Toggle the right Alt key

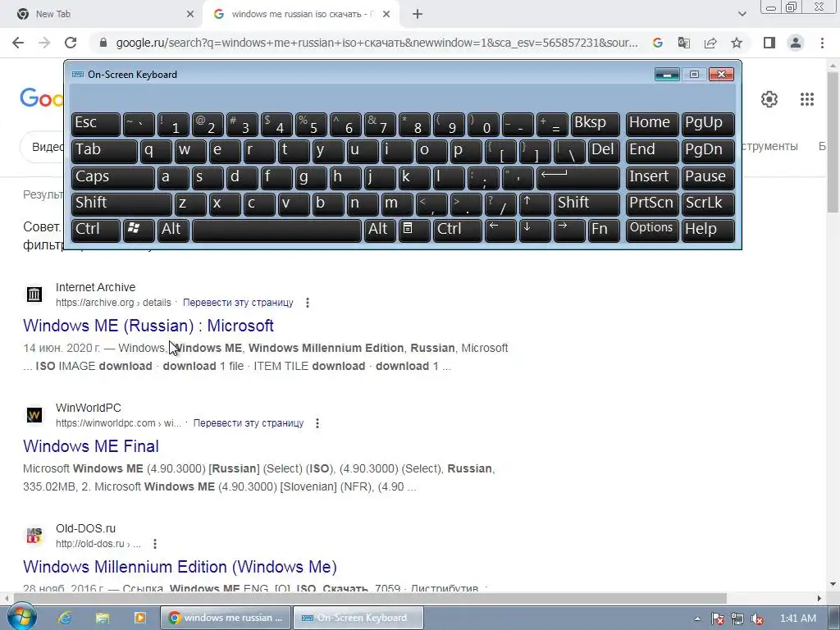pyautogui.click(x=381, y=231)
